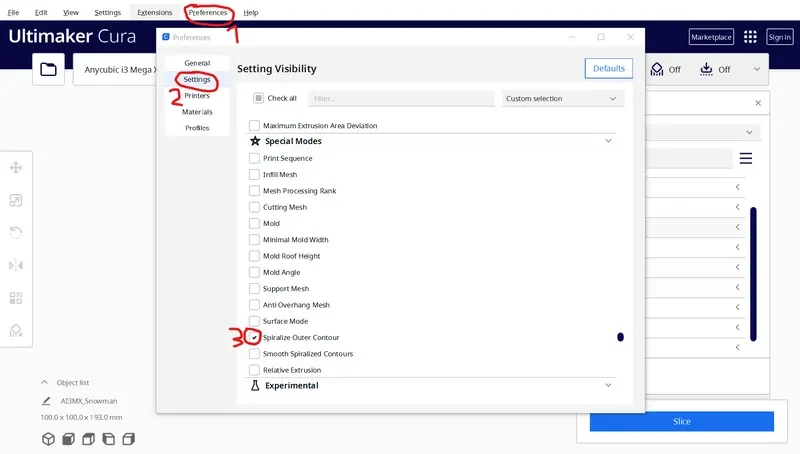
Task: Switch to left side view cube icon
Action: pyautogui.click(x=108, y=439)
